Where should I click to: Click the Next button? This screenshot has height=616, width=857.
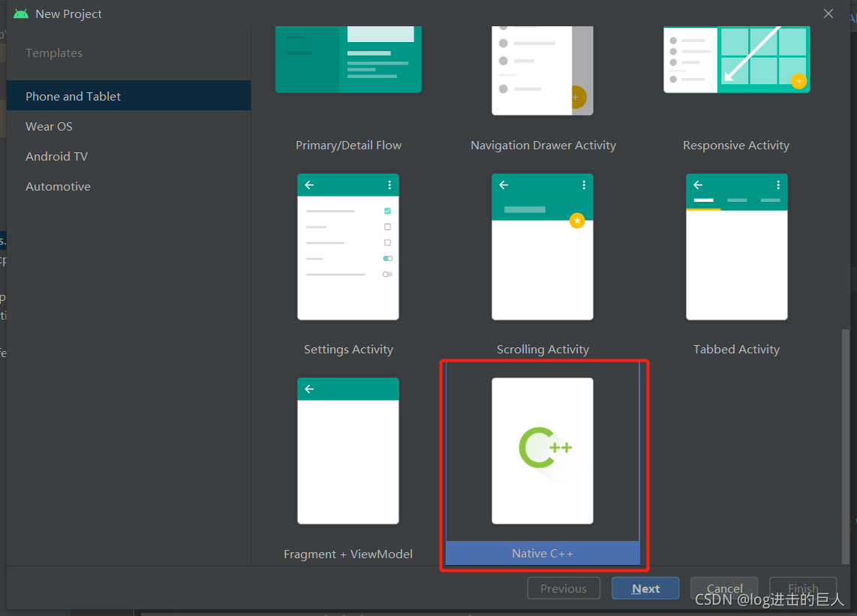tap(645, 588)
